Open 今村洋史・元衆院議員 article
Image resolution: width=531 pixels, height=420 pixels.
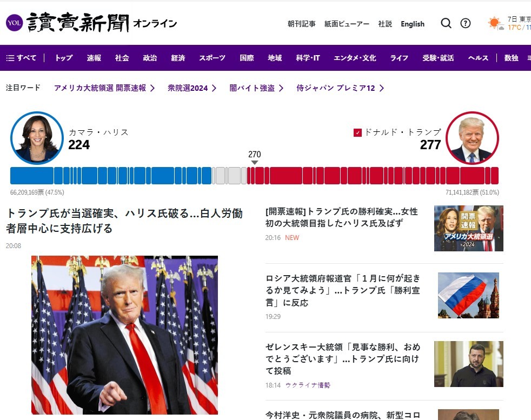pos(343,415)
